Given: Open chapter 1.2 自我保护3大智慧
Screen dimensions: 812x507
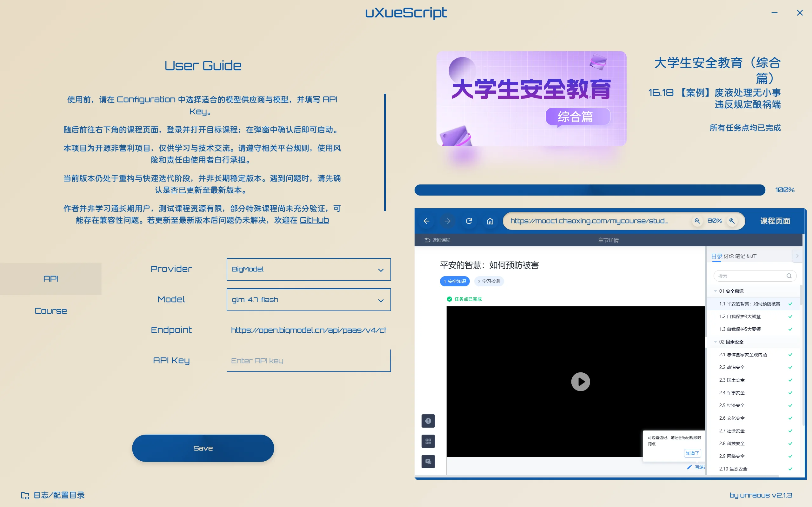Looking at the screenshot, I should point(754,317).
